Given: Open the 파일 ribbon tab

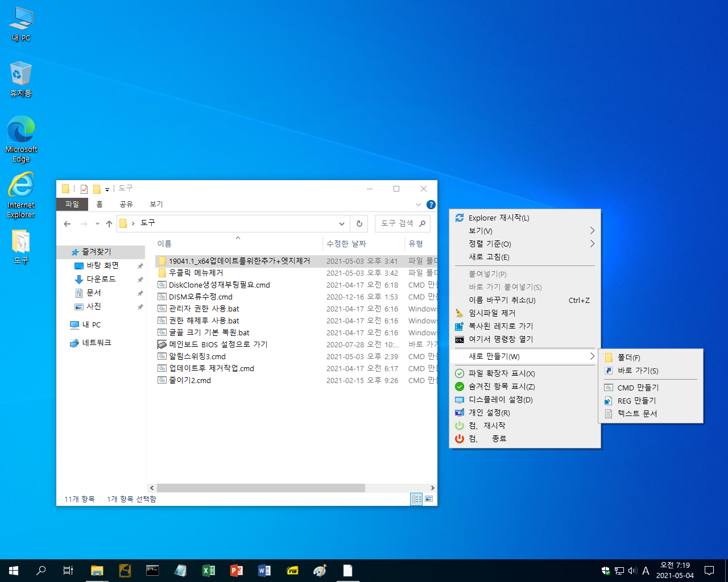Looking at the screenshot, I should (x=72, y=204).
